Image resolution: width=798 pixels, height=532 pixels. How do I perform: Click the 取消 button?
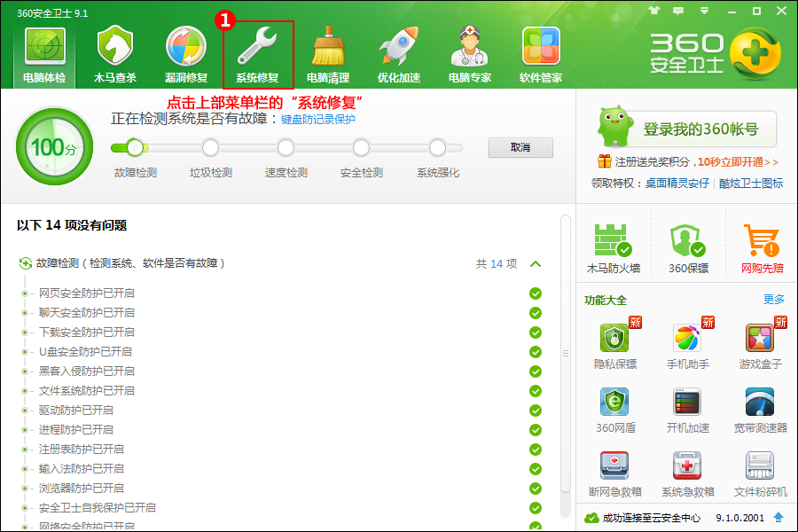(x=520, y=148)
